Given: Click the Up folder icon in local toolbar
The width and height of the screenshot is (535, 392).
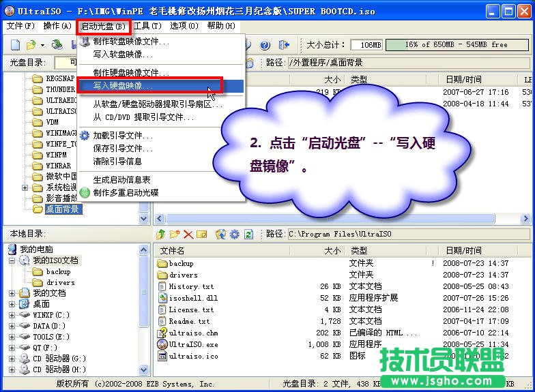Looking at the screenshot, I should tap(161, 235).
